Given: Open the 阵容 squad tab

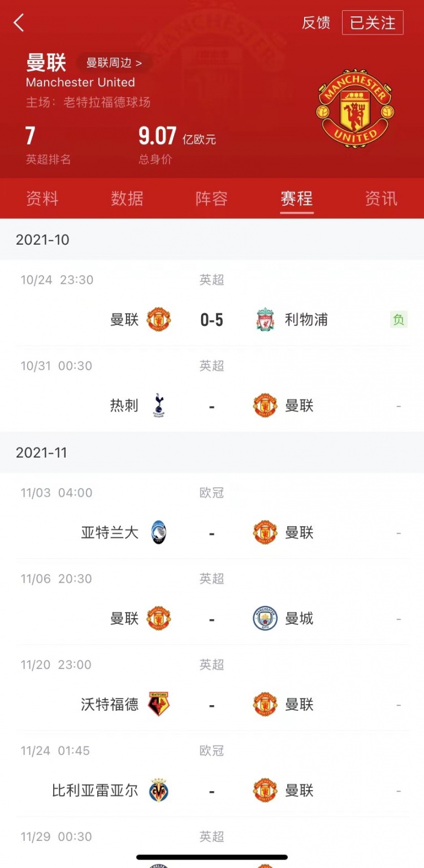Looking at the screenshot, I should click(x=211, y=199).
